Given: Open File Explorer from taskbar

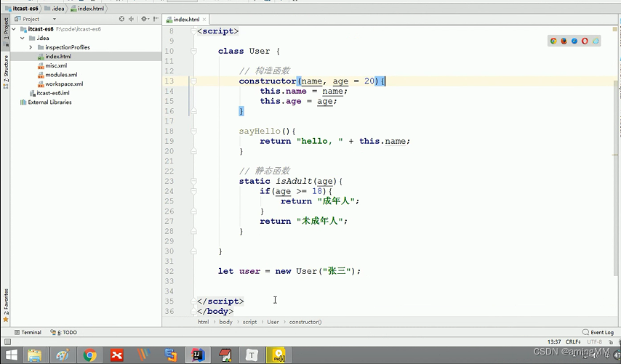Looking at the screenshot, I should tap(35, 355).
